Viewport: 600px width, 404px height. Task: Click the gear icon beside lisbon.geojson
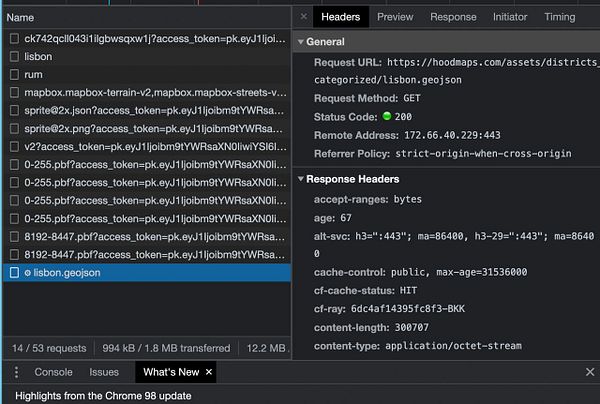pos(28,273)
